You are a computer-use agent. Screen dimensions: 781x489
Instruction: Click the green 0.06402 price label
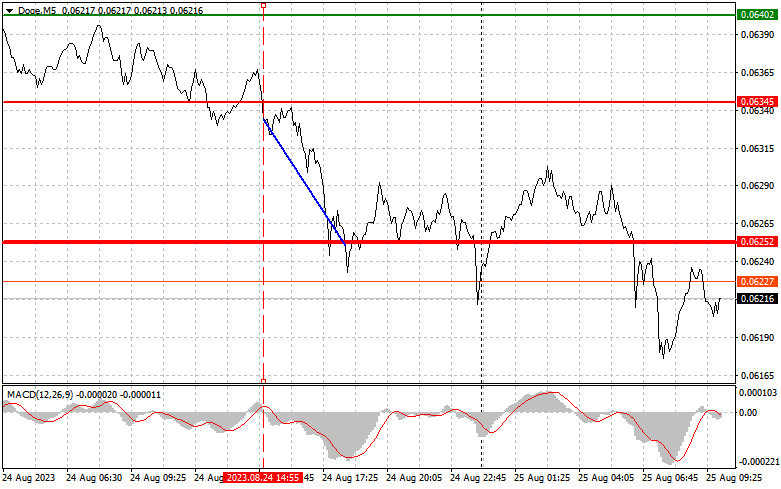click(x=756, y=15)
